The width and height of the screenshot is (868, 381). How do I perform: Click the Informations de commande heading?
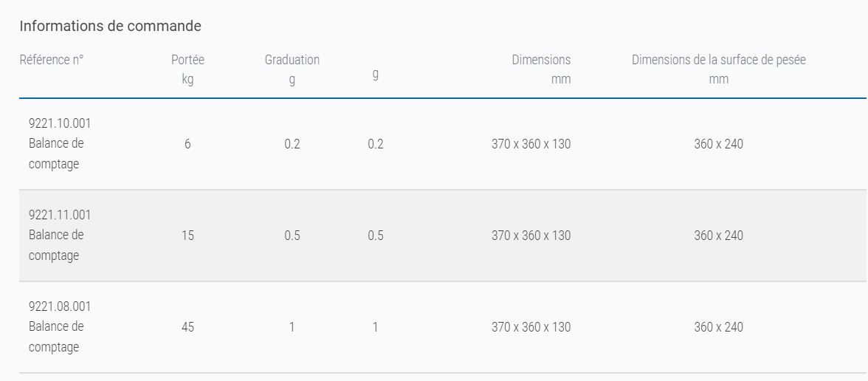(x=110, y=26)
